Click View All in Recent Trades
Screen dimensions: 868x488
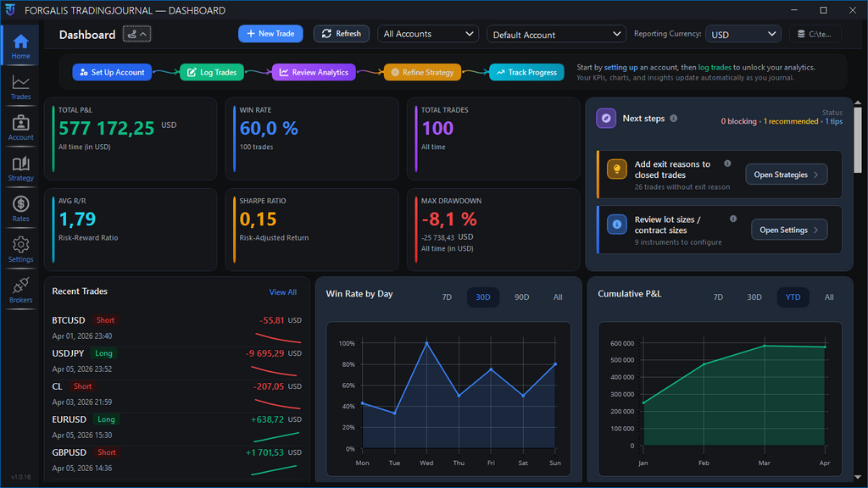(x=282, y=292)
